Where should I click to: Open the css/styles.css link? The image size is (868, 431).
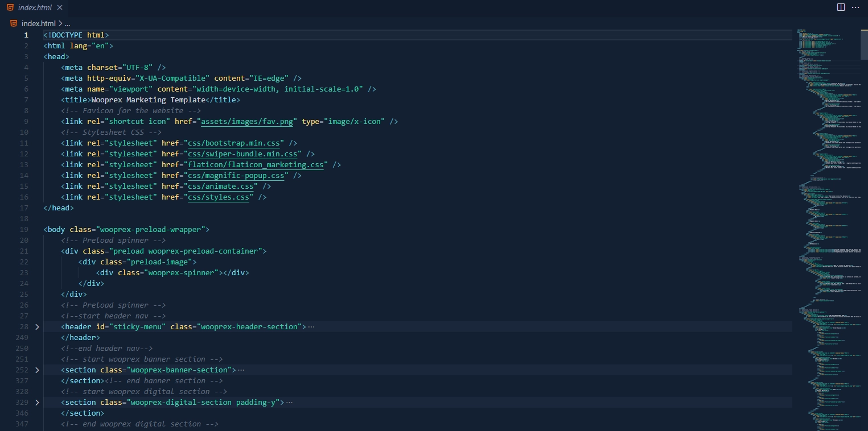(x=218, y=197)
